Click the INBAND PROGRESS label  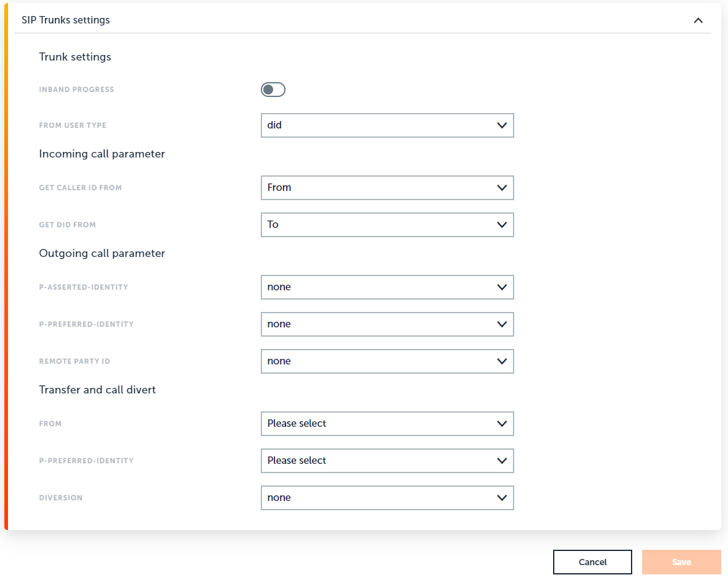(x=77, y=90)
